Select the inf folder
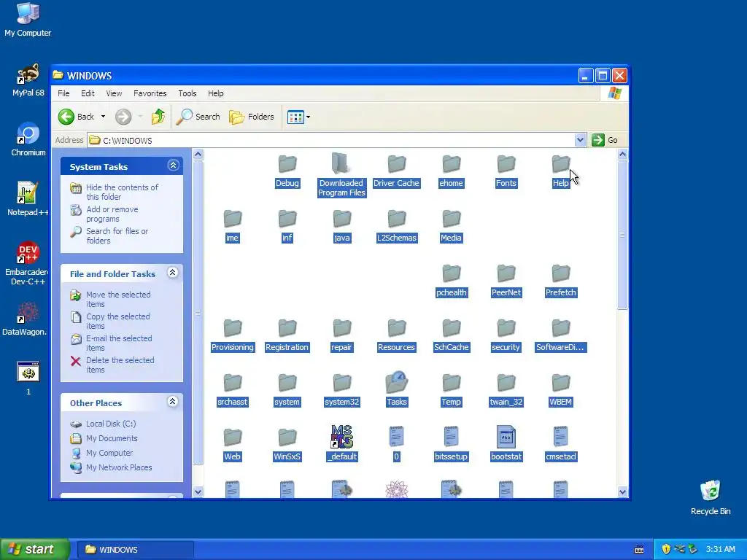 click(287, 227)
